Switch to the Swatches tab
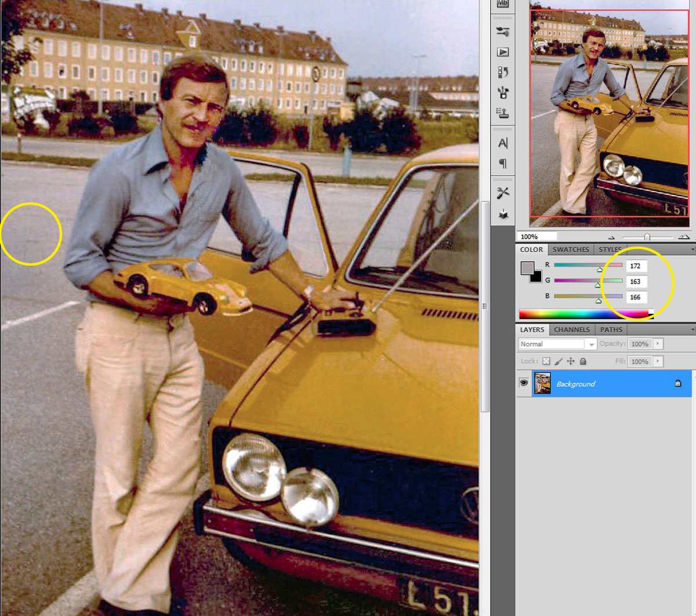This screenshot has width=696, height=616. pos(570,249)
